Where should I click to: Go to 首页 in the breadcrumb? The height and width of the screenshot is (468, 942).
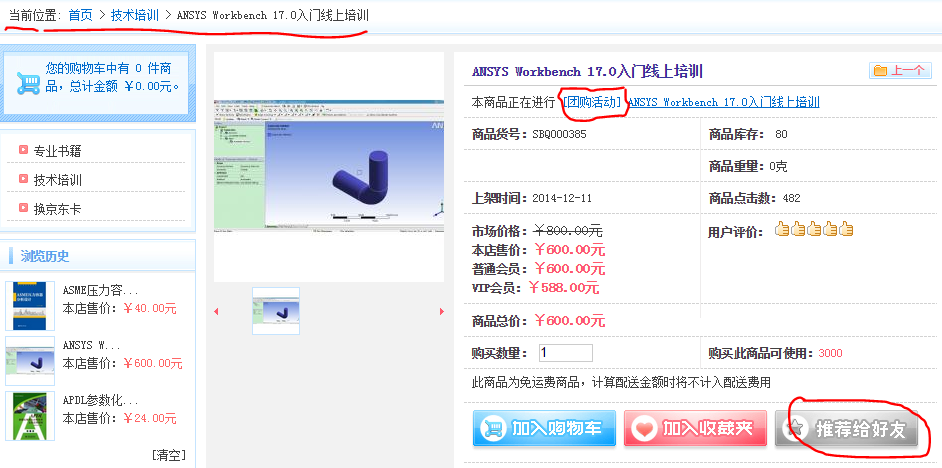tap(81, 15)
